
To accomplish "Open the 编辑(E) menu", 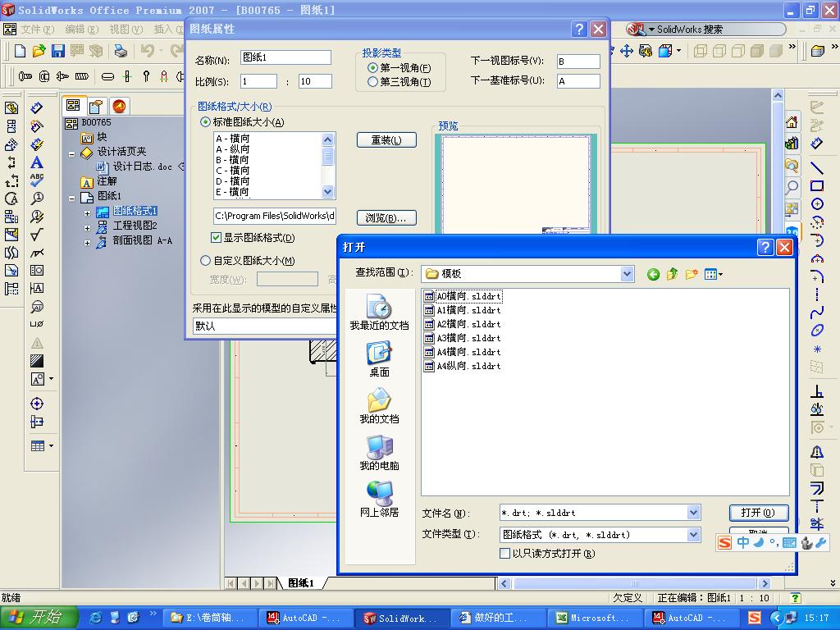I will [x=81, y=29].
